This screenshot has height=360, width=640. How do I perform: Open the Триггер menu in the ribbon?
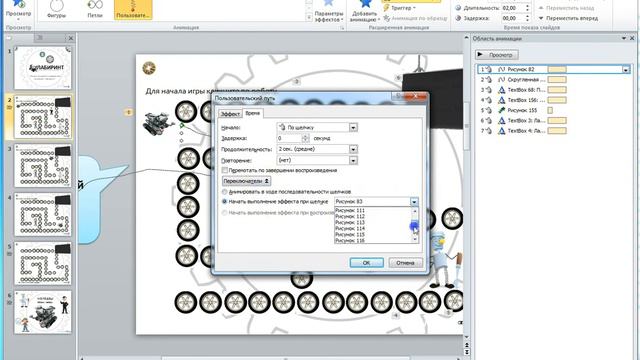click(399, 8)
